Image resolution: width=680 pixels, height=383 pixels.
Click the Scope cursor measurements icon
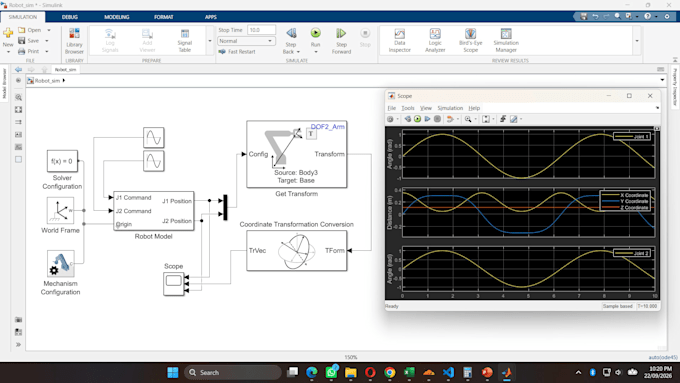513,119
